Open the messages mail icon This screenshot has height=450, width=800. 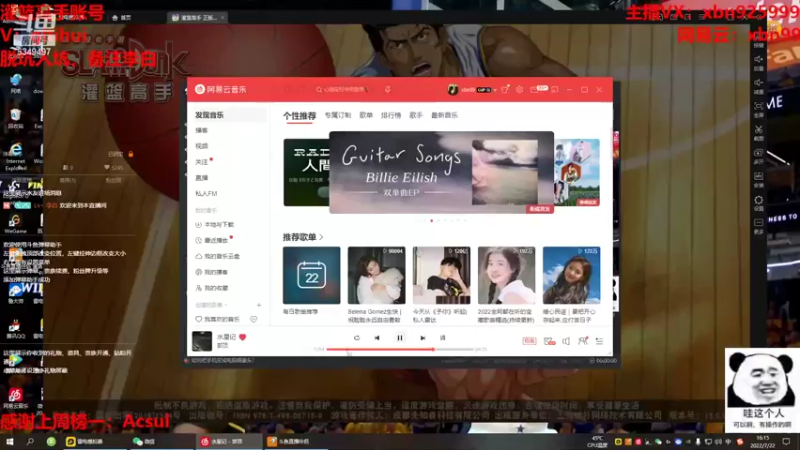(534, 90)
